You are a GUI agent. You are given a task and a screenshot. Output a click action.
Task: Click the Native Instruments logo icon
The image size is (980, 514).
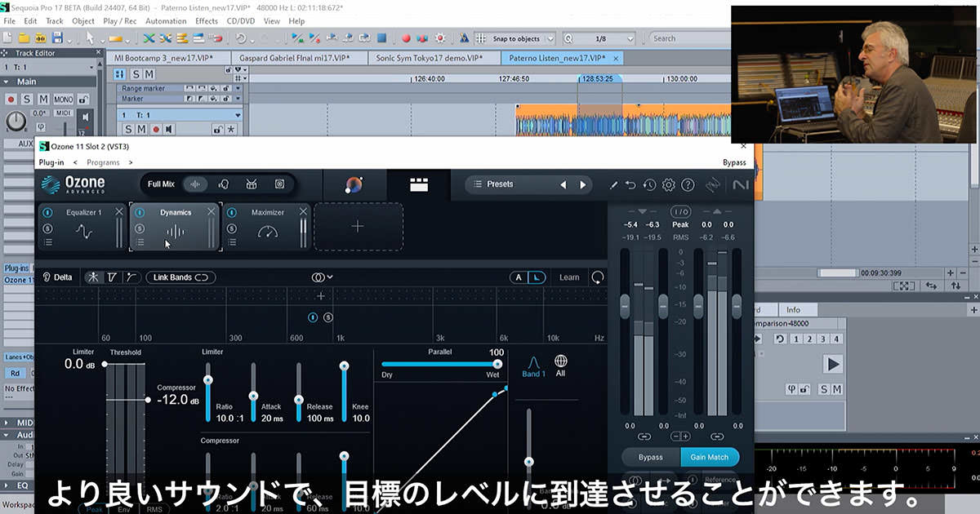coord(740,185)
